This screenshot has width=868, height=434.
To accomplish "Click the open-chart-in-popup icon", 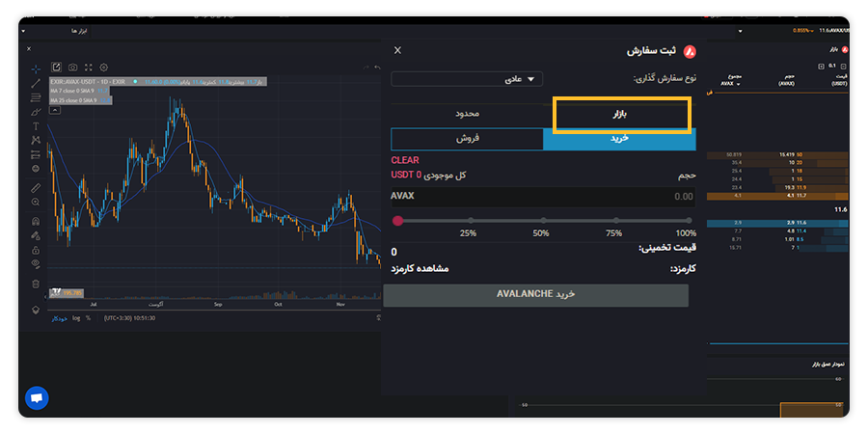I will [x=57, y=67].
